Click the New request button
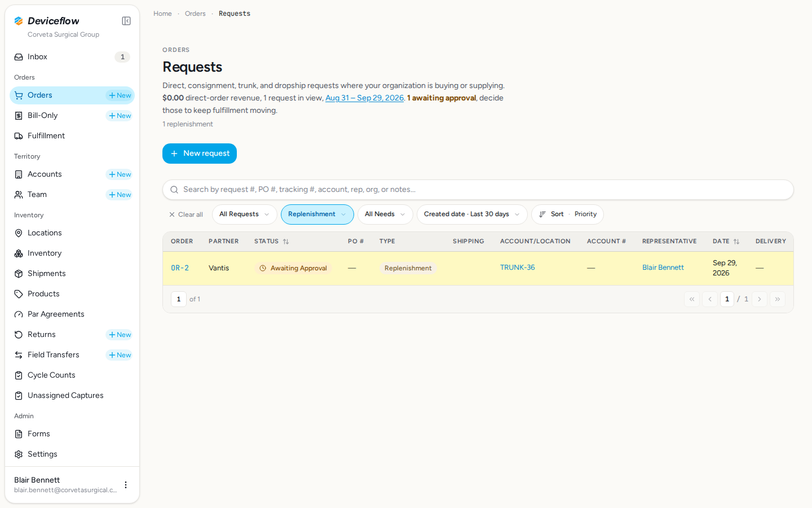812x508 pixels. click(200, 154)
